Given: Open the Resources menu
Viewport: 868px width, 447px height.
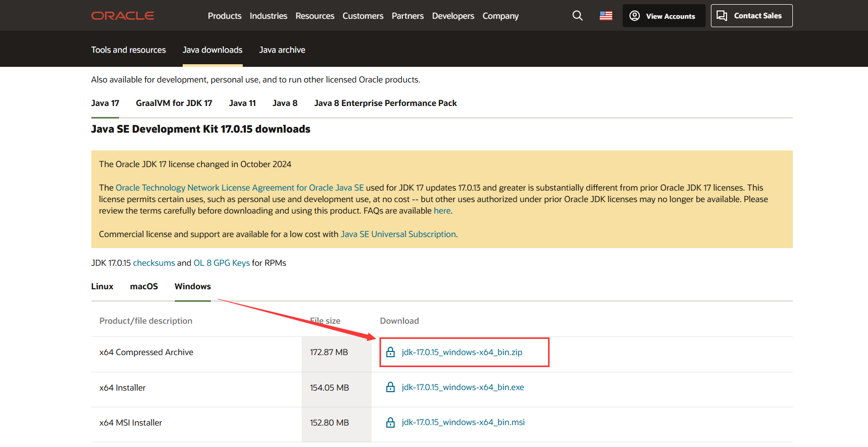Looking at the screenshot, I should pos(315,16).
